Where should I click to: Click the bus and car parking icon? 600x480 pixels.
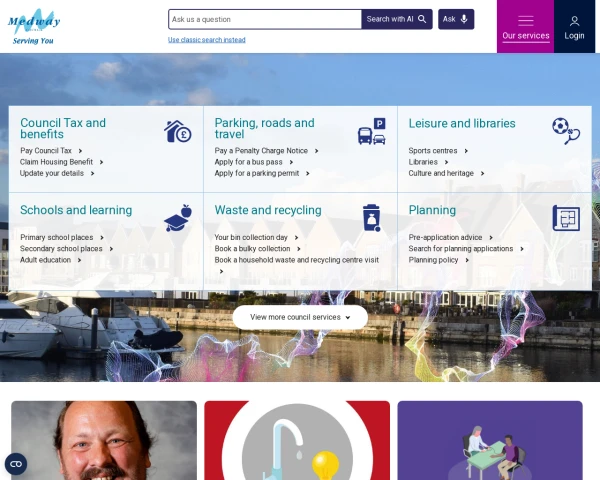tap(372, 131)
